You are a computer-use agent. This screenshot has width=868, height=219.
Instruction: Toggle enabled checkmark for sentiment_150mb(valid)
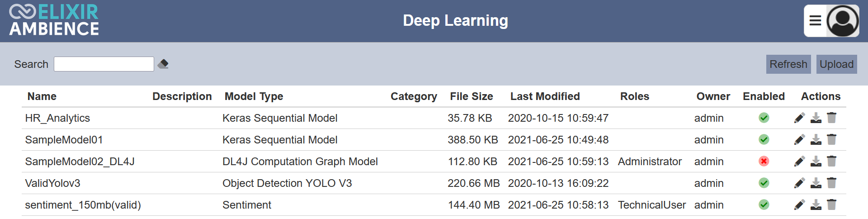pos(764,205)
